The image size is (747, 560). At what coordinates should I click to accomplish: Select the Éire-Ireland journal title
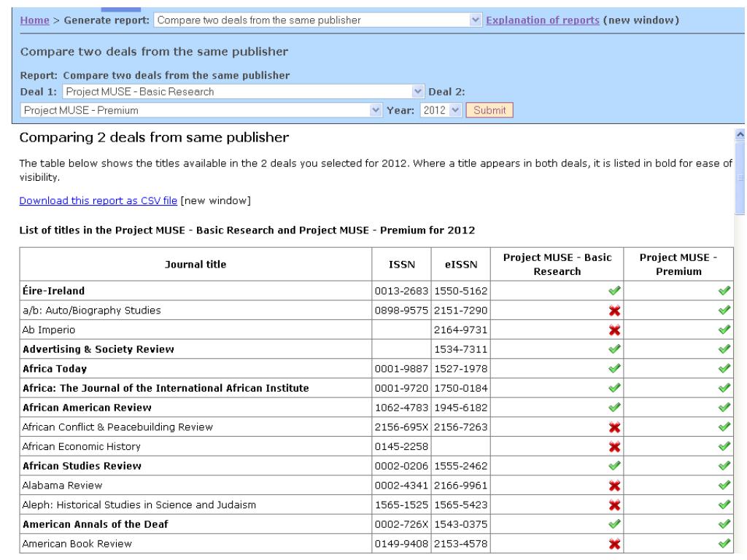[x=53, y=291]
